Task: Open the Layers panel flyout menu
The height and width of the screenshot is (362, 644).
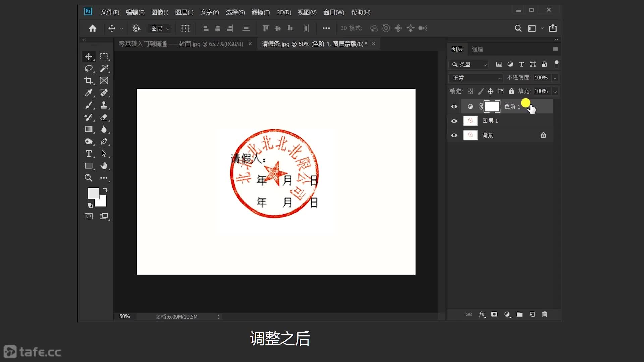Action: 555,49
